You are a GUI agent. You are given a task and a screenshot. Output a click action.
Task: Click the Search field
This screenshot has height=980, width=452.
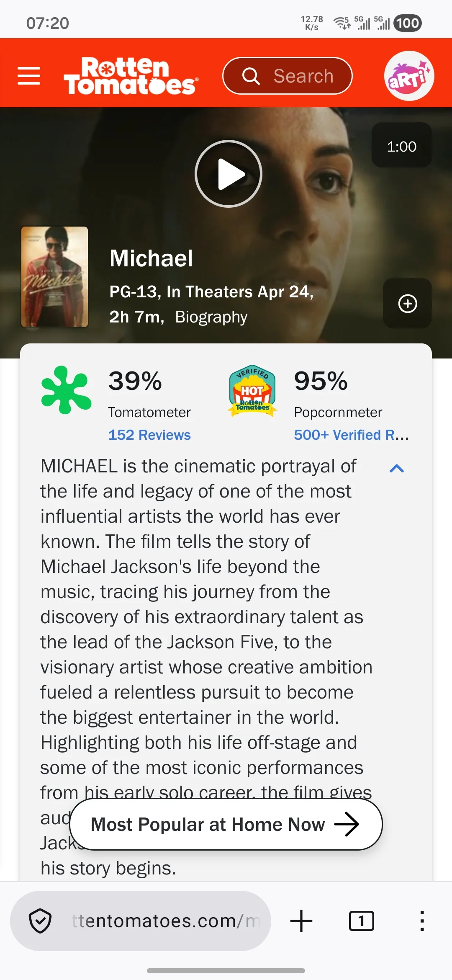pos(288,76)
